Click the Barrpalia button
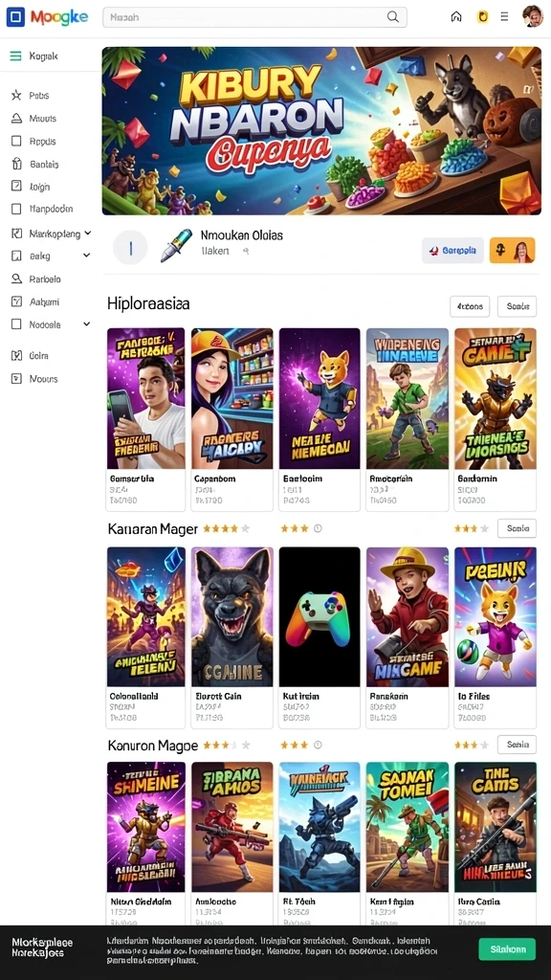This screenshot has height=980, width=551. [452, 250]
